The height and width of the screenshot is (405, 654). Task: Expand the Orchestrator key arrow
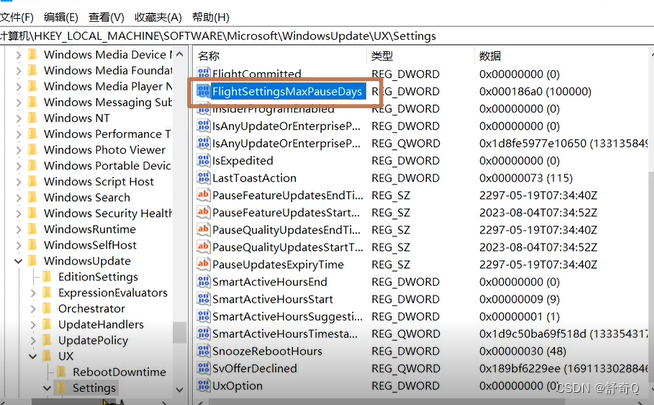pos(31,309)
